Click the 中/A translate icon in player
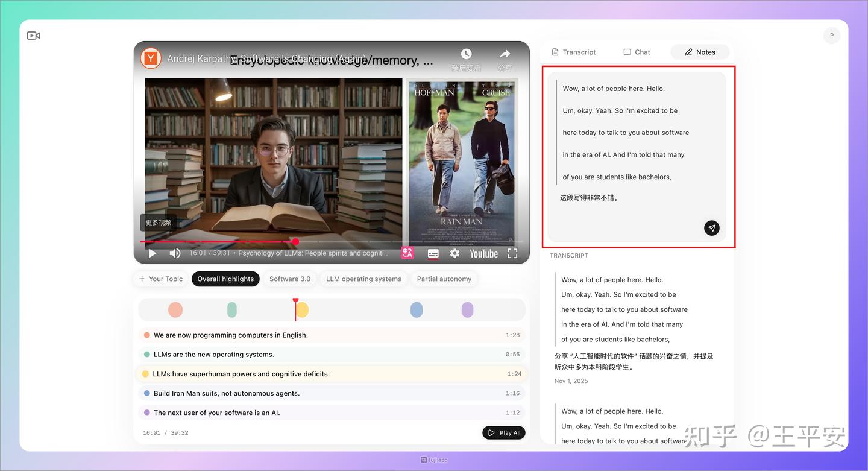The height and width of the screenshot is (471, 868). 407,253
